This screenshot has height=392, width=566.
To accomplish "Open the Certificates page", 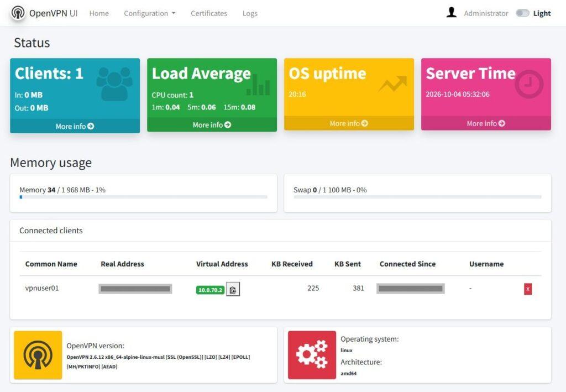I will click(209, 13).
